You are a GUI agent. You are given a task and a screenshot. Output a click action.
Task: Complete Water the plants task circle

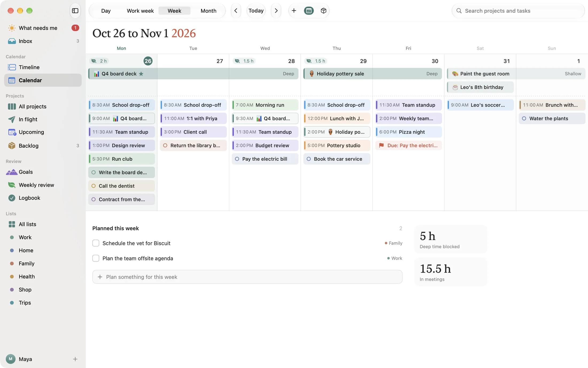click(x=524, y=118)
